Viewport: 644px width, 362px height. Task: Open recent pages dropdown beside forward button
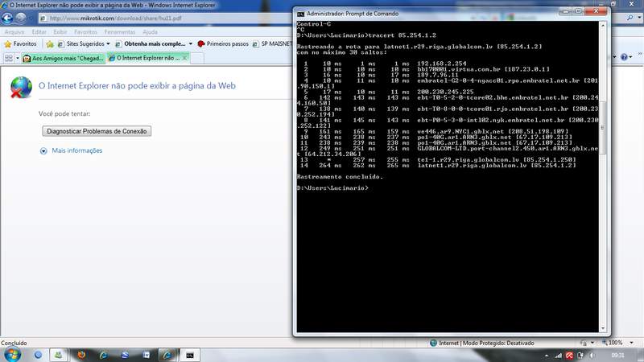tap(31, 19)
